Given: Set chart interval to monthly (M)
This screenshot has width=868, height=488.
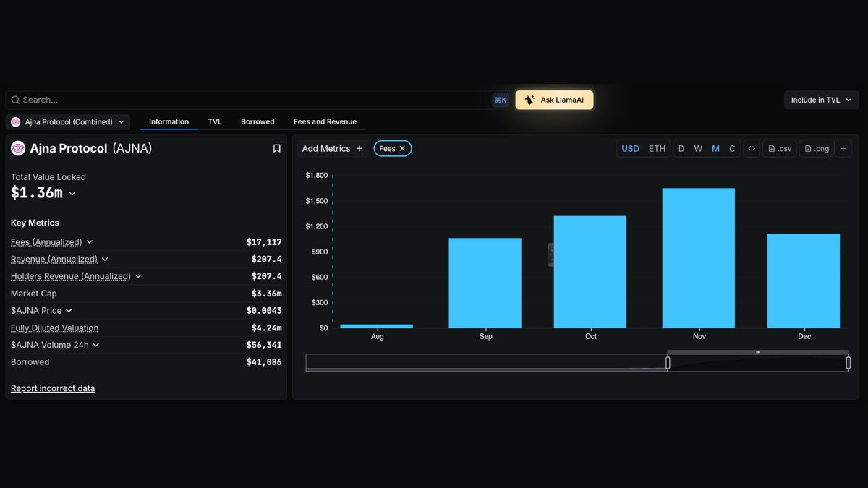Looking at the screenshot, I should (715, 148).
